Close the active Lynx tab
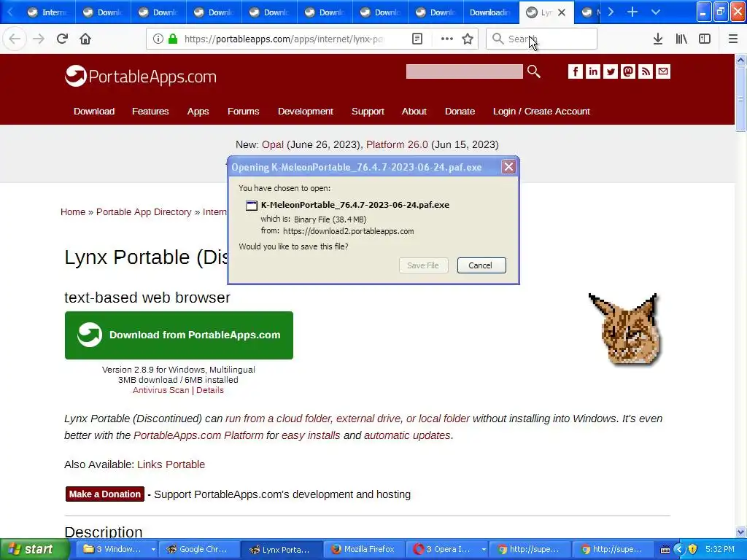The image size is (747, 560). 562,12
